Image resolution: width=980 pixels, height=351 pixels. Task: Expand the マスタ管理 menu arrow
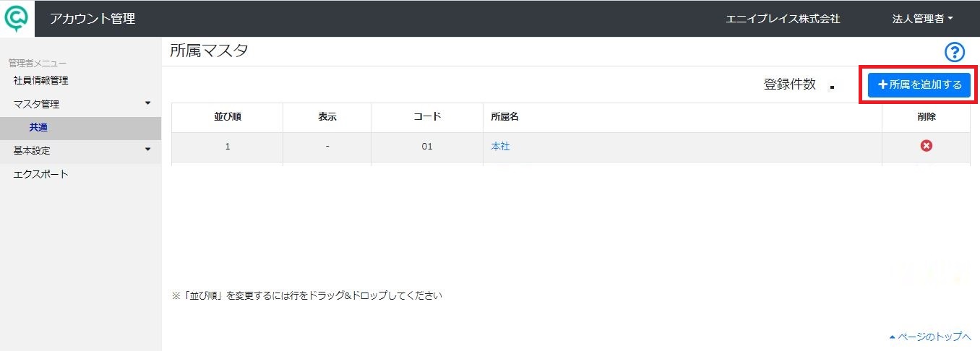[x=148, y=103]
